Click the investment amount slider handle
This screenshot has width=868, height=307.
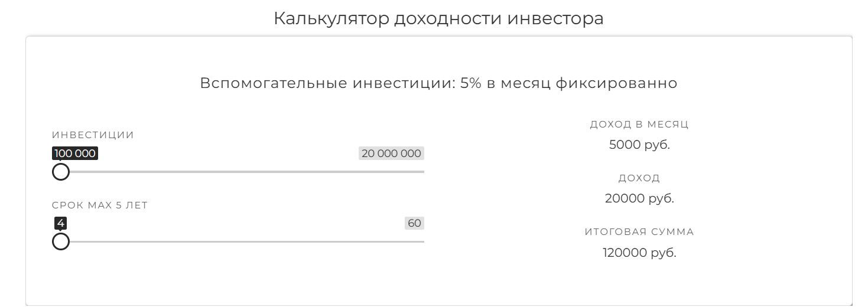pos(61,172)
